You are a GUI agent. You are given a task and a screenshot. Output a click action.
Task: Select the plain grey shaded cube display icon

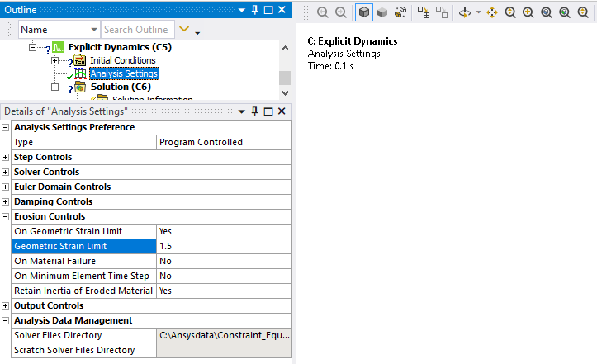tap(382, 12)
